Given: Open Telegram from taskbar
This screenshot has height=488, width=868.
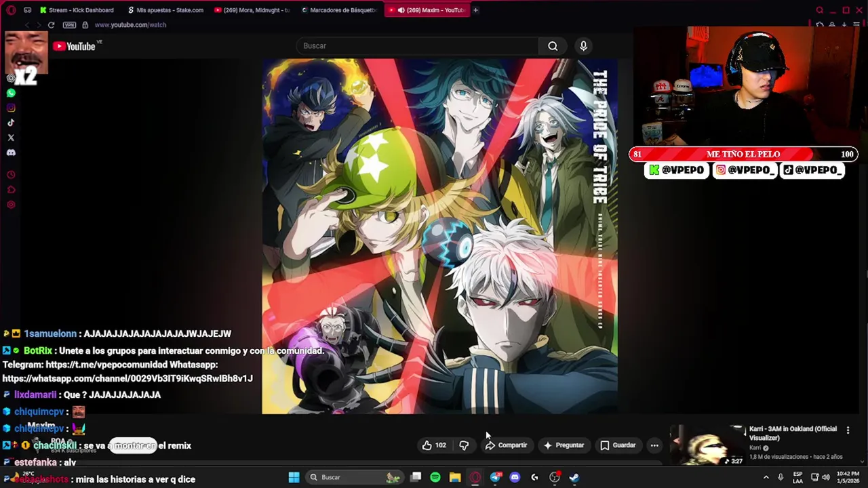Looking at the screenshot, I should [495, 477].
